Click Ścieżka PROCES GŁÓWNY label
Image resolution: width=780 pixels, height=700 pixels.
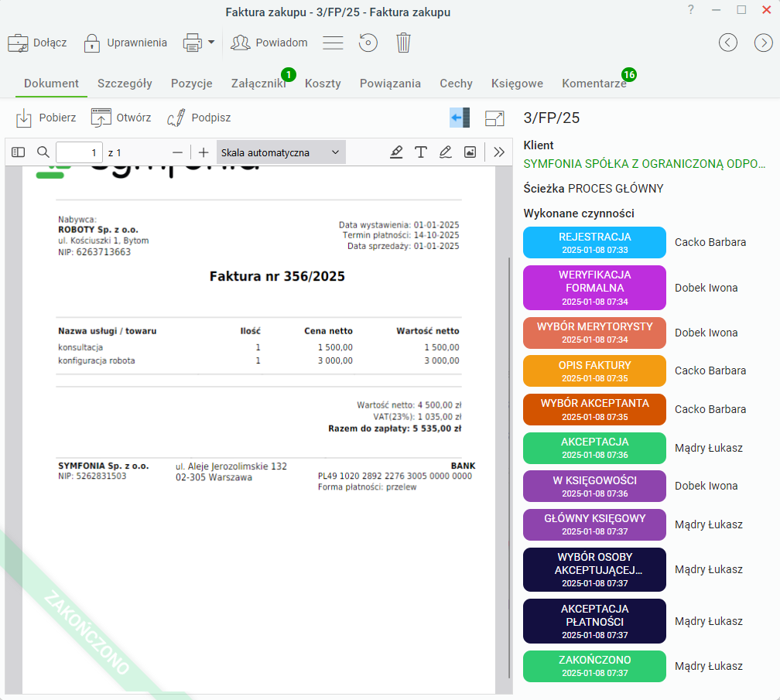(594, 189)
